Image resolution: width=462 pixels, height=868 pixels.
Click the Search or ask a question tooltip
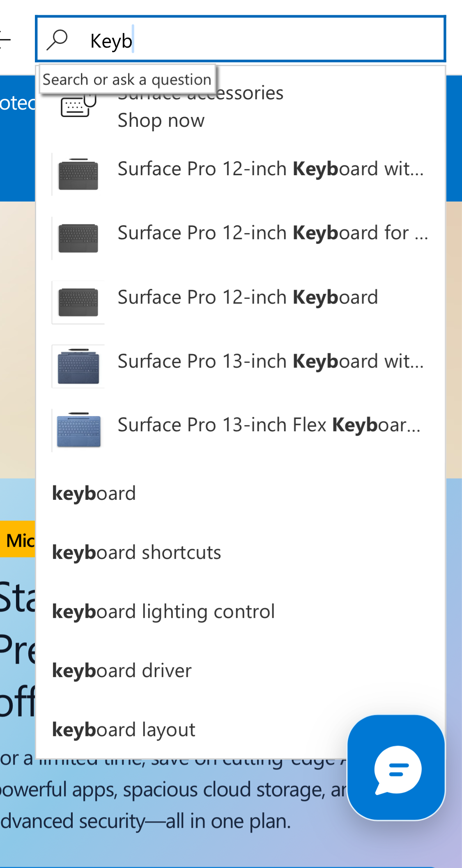point(126,79)
